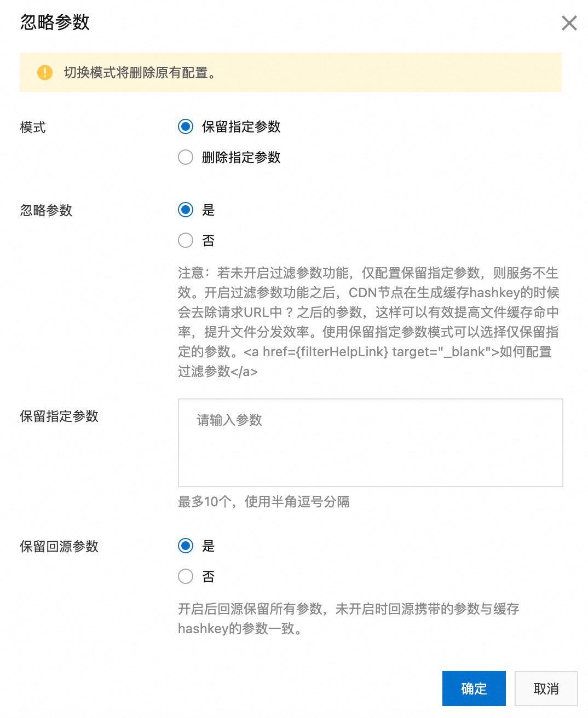Select the 保留指定参数 mode radio button
588x718 pixels.
186,126
